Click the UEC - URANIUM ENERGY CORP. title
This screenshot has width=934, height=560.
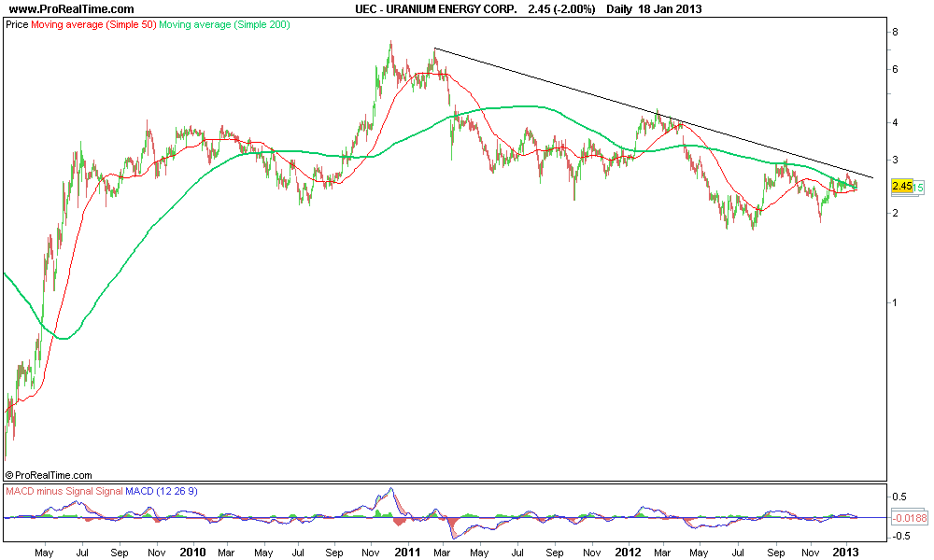click(x=436, y=9)
